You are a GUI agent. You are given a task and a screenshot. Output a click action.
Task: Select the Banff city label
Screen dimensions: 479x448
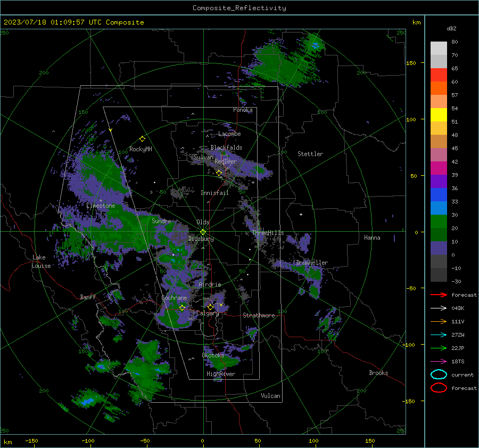[88, 297]
